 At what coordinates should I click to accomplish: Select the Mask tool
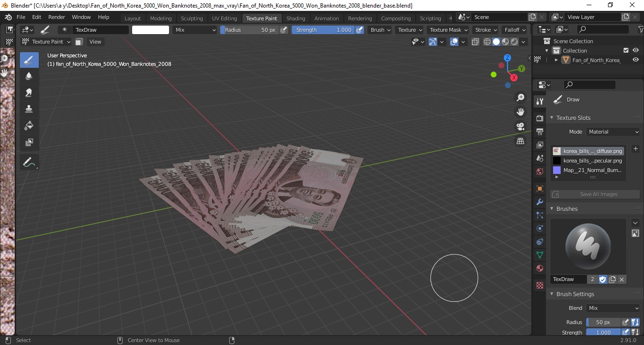coord(29,142)
